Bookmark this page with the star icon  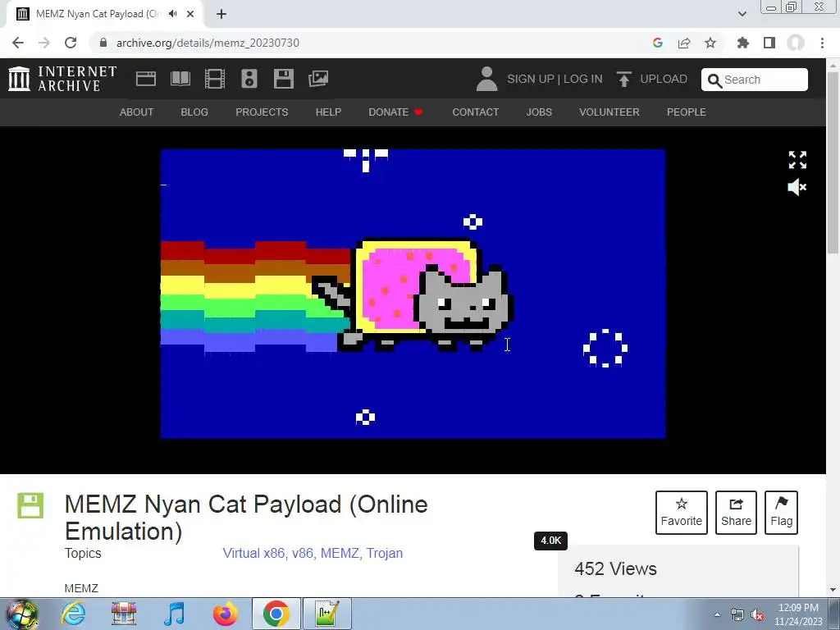(710, 43)
